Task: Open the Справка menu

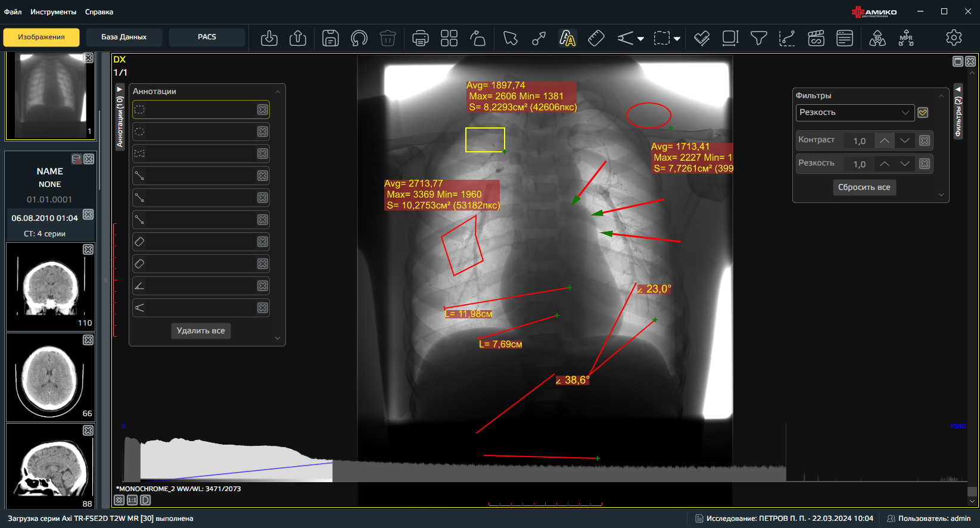Action: [99, 12]
